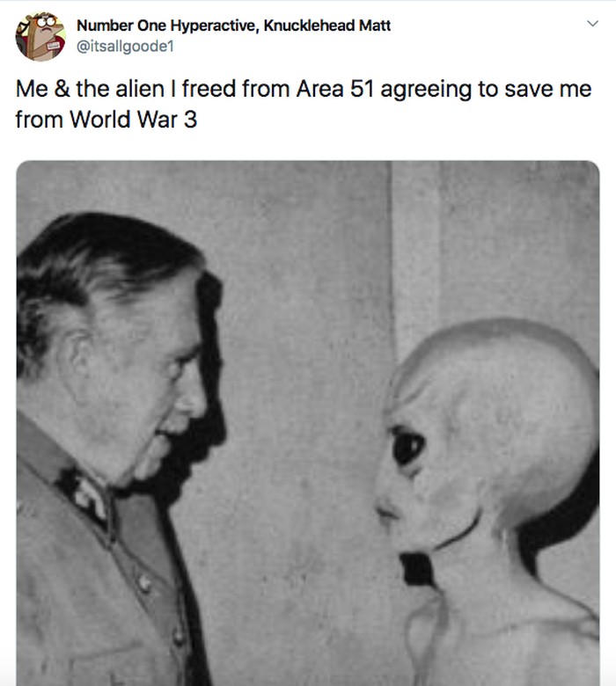Expand the attached black-and-white photo
Viewport: 616px width, 686px height.
308,423
